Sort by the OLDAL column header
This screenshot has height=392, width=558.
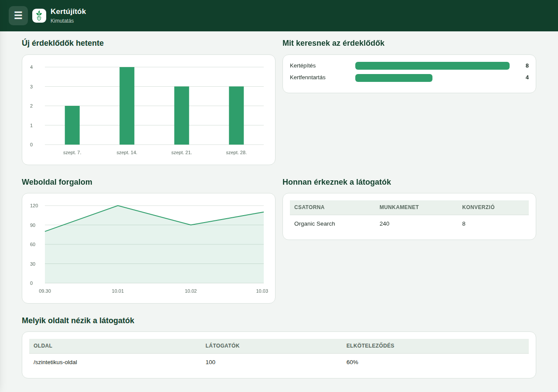(43, 346)
